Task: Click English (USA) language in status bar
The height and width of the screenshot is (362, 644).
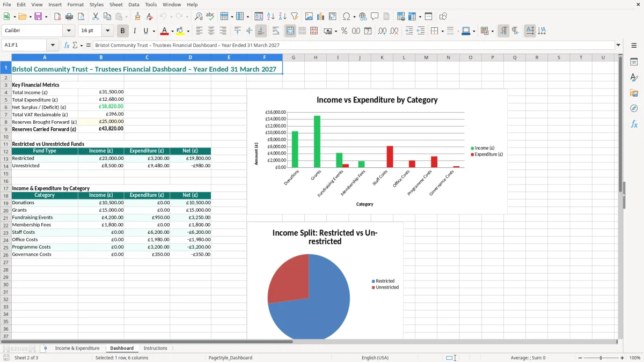Action: 375,358
